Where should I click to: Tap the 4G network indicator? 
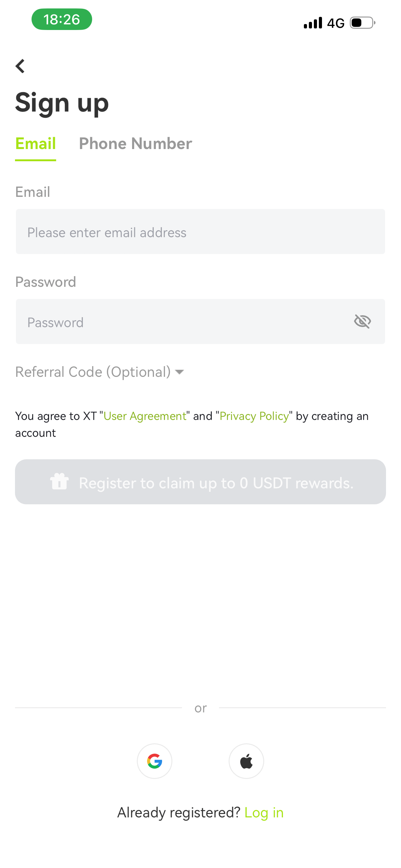coord(336,23)
